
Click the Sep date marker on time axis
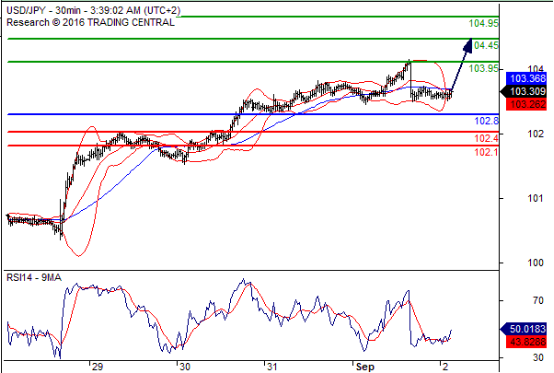pos(365,367)
